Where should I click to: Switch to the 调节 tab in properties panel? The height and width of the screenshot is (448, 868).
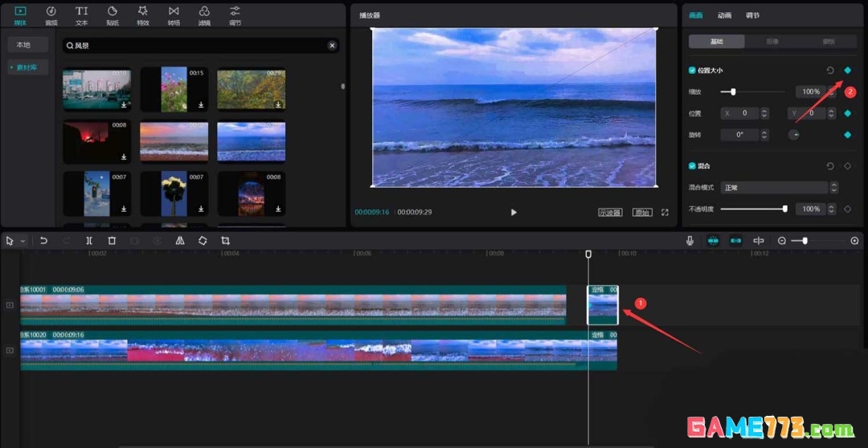point(751,15)
